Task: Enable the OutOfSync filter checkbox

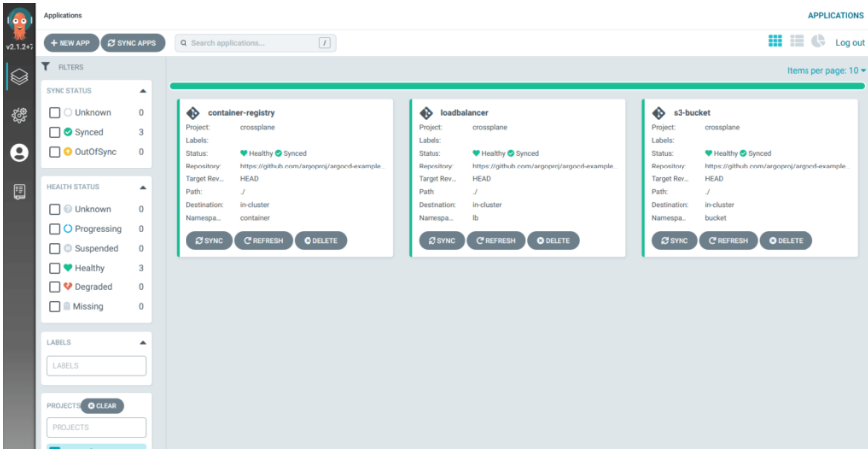Action: pyautogui.click(x=56, y=152)
